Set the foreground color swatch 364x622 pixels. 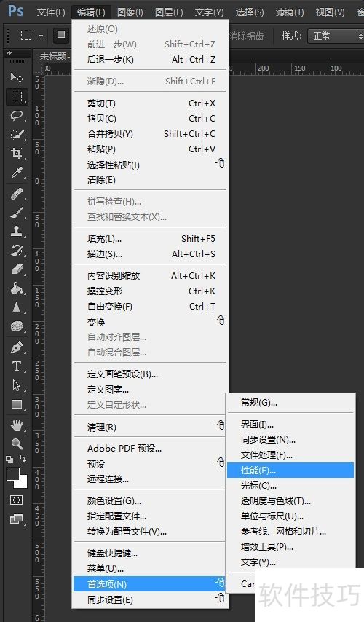pyautogui.click(x=12, y=473)
